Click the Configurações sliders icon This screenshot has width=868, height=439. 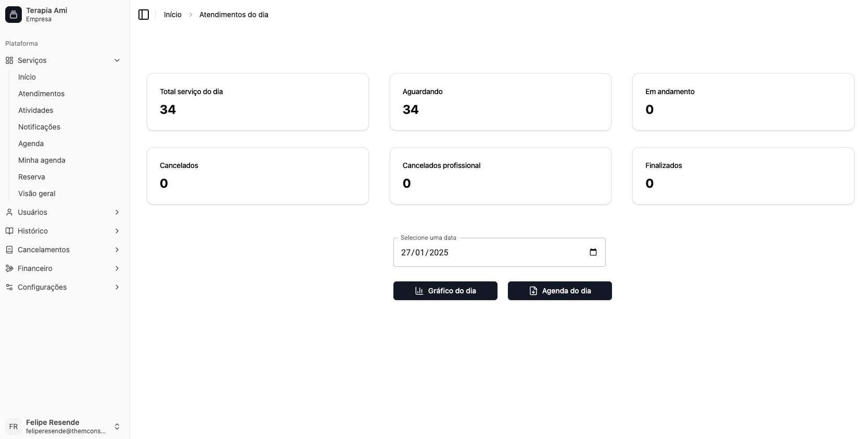(x=9, y=287)
